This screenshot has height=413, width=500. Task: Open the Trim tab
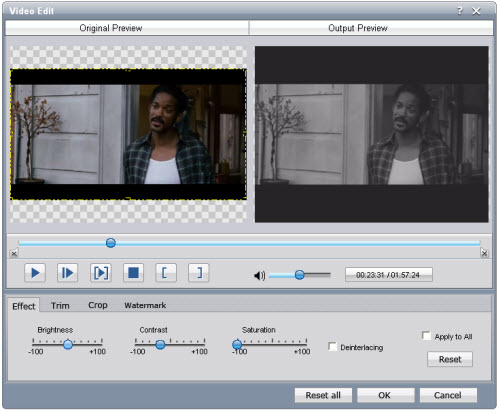pyautogui.click(x=60, y=306)
